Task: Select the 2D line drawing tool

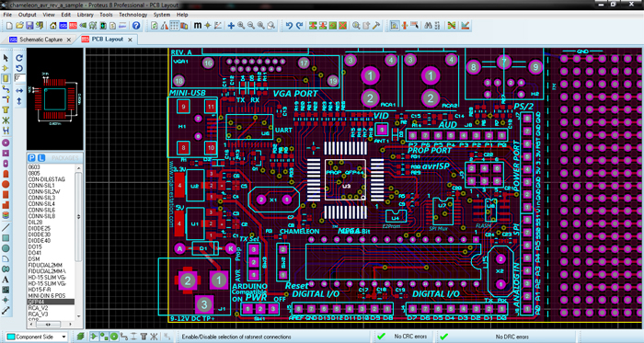Action: (6, 227)
